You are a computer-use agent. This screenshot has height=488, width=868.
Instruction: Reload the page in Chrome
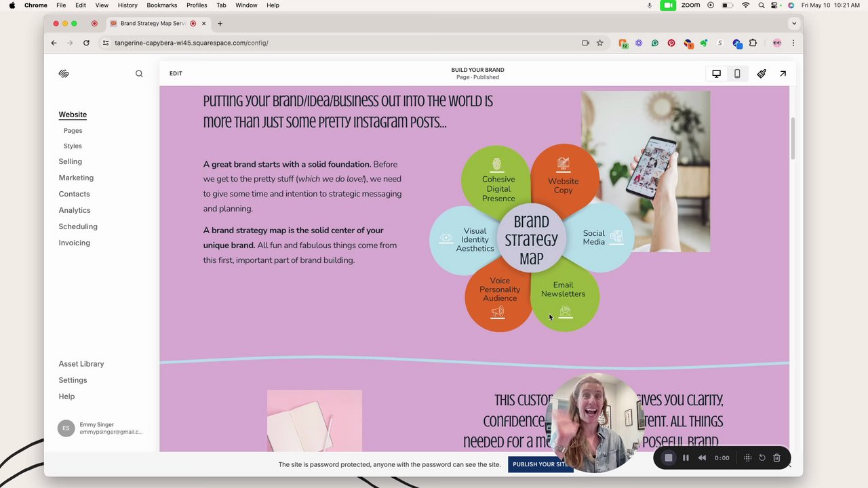86,43
